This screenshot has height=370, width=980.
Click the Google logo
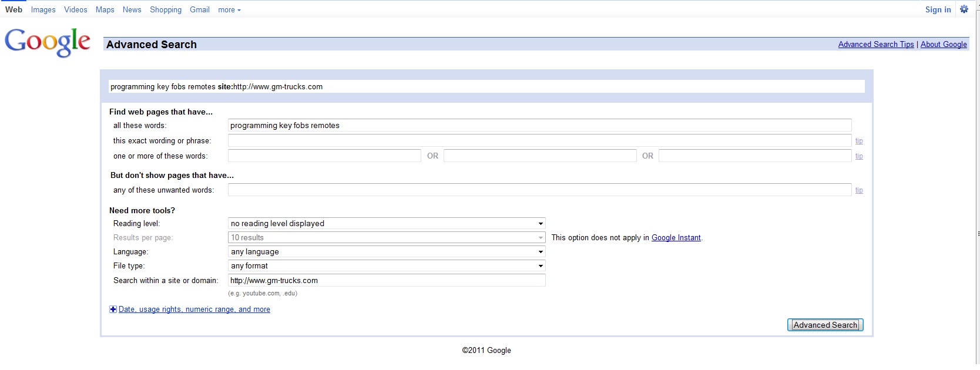pyautogui.click(x=48, y=42)
